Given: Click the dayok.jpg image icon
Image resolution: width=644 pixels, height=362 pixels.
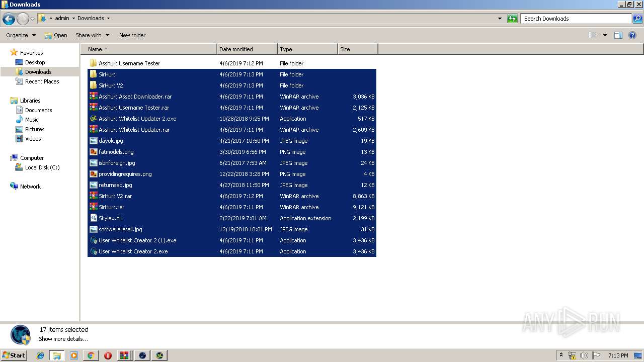Looking at the screenshot, I should 93,141.
